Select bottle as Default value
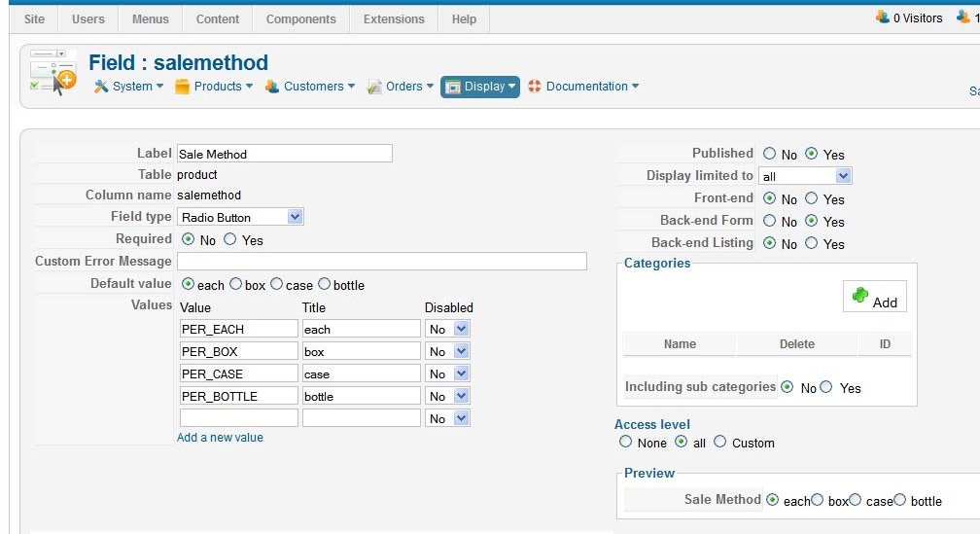 pos(324,284)
